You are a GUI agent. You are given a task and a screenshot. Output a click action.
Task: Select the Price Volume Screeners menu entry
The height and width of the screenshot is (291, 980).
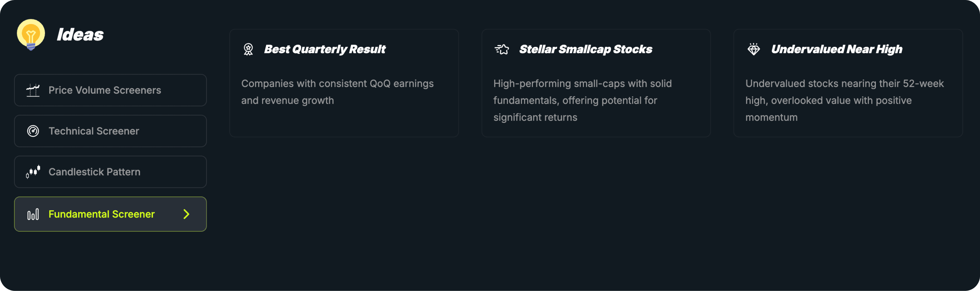point(110,90)
